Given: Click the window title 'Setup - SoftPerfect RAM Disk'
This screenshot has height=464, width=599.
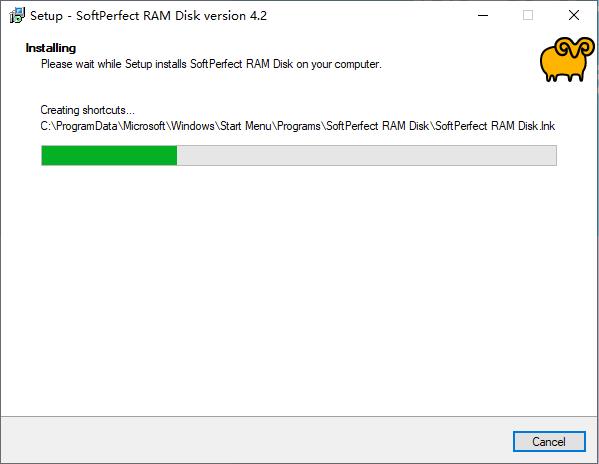Looking at the screenshot, I should pos(115,16).
